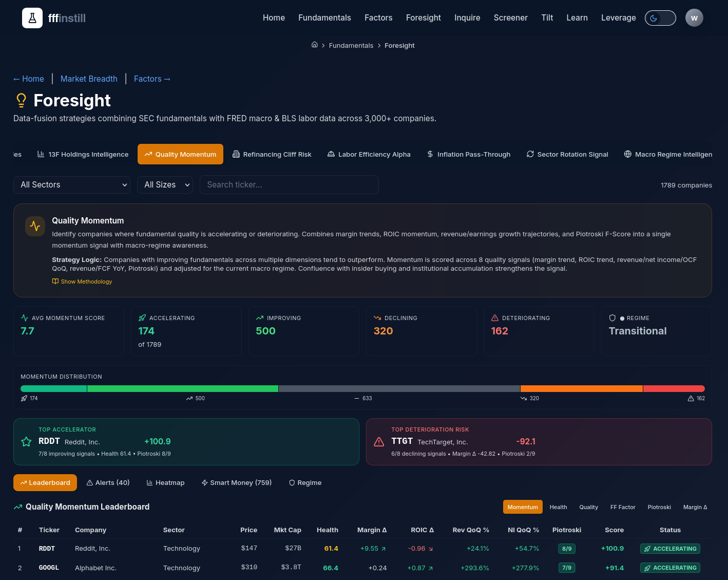Open Foresight nav menu item

pos(424,18)
